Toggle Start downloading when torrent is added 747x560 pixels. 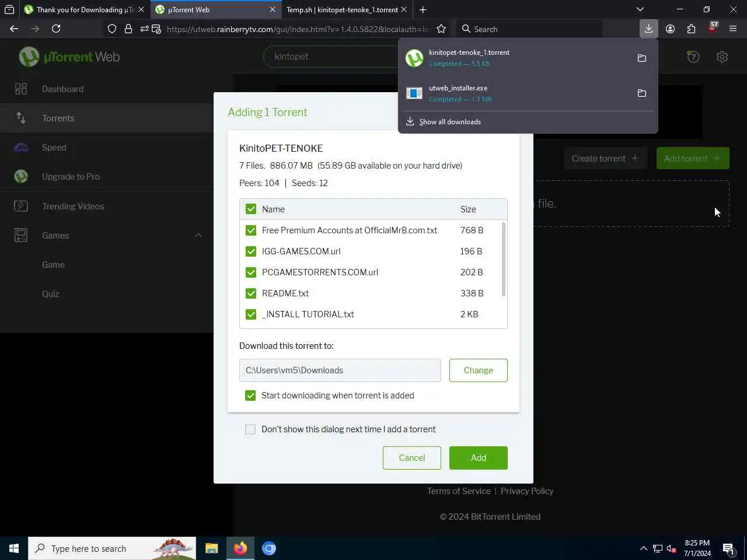pyautogui.click(x=250, y=395)
